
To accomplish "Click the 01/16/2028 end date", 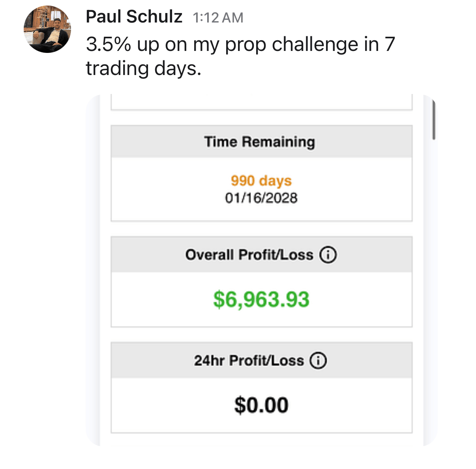I will [261, 198].
